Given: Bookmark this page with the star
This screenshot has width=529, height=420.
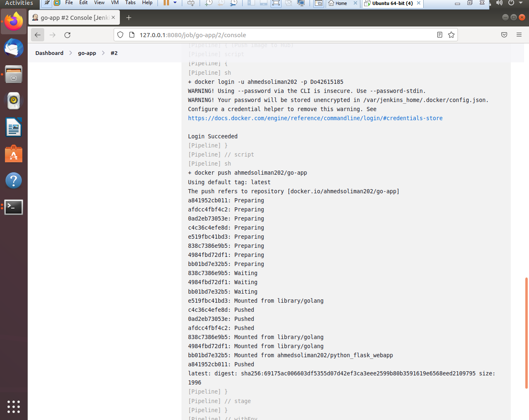Looking at the screenshot, I should pos(451,35).
